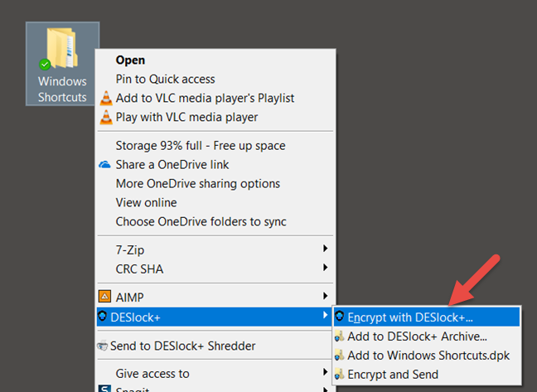Screen dimensions: 537x392
Task: Open More OneDrive sharing options
Action: coord(215,183)
